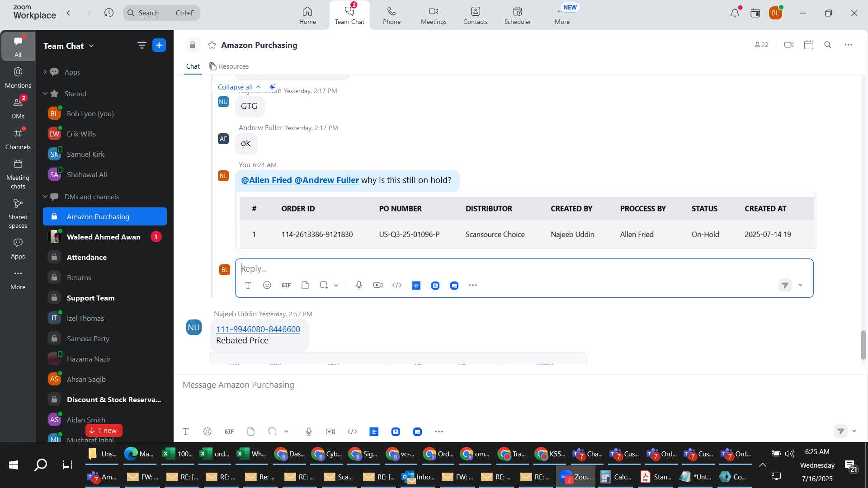The image size is (868, 488).
Task: Open the Team Chat filter icon
Action: pyautogui.click(x=142, y=45)
